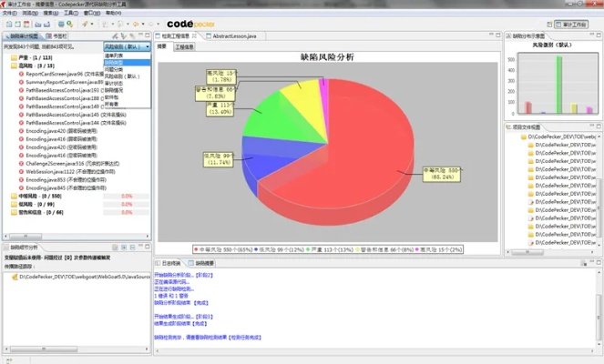
Task: Select Encoding.java:420 in the defect list
Action: 53,130
